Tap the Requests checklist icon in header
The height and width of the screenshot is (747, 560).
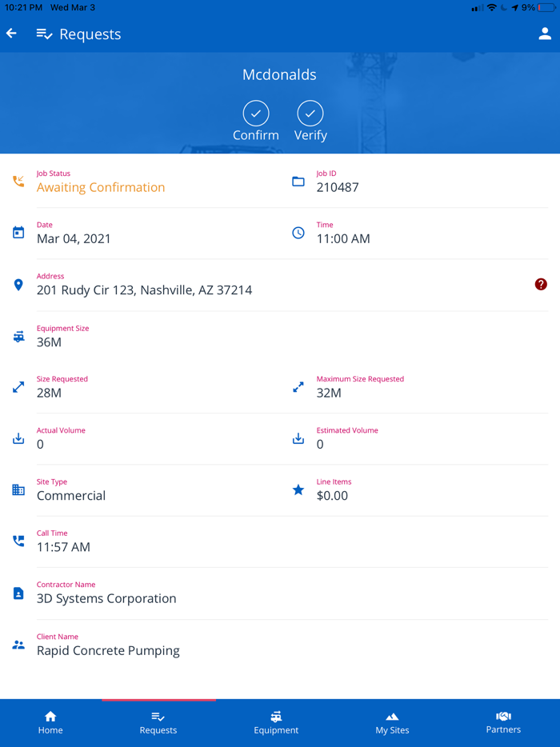[x=44, y=34]
